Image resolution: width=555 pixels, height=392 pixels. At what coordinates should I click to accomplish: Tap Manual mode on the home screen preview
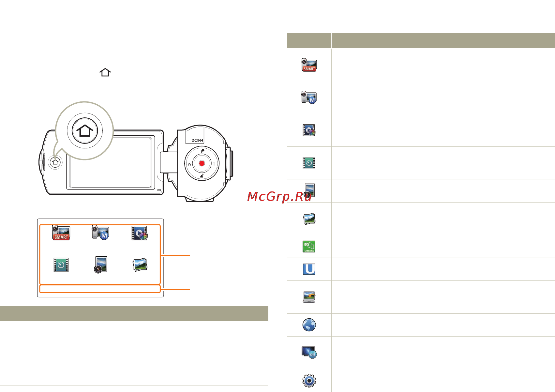[100, 233]
